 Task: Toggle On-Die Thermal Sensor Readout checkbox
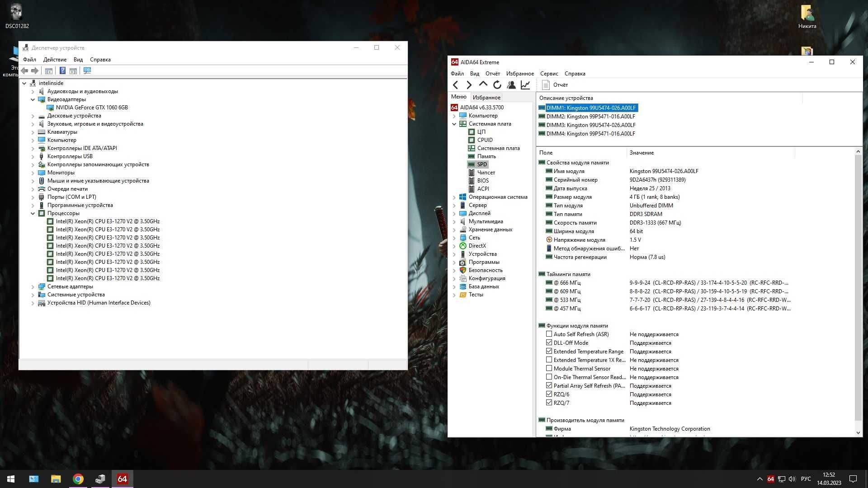coord(549,377)
